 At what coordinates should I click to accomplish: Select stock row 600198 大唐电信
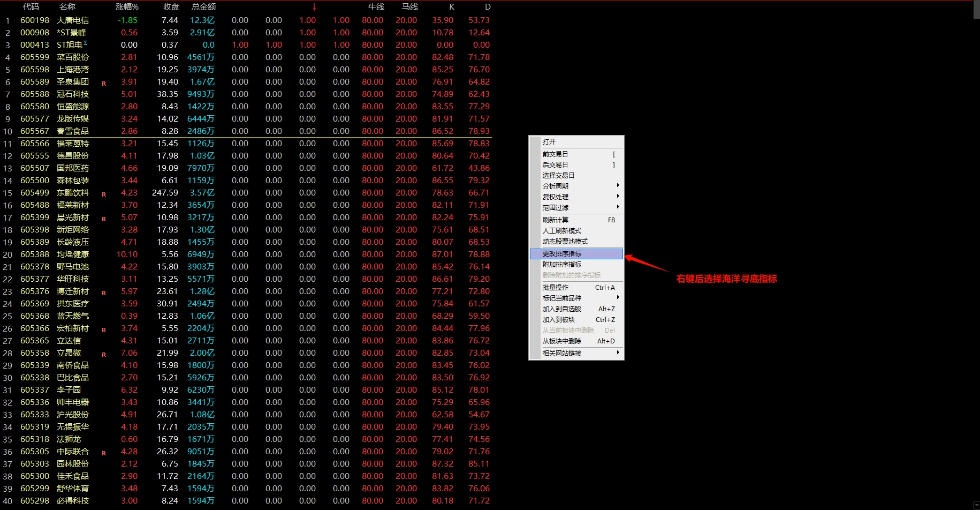246,20
